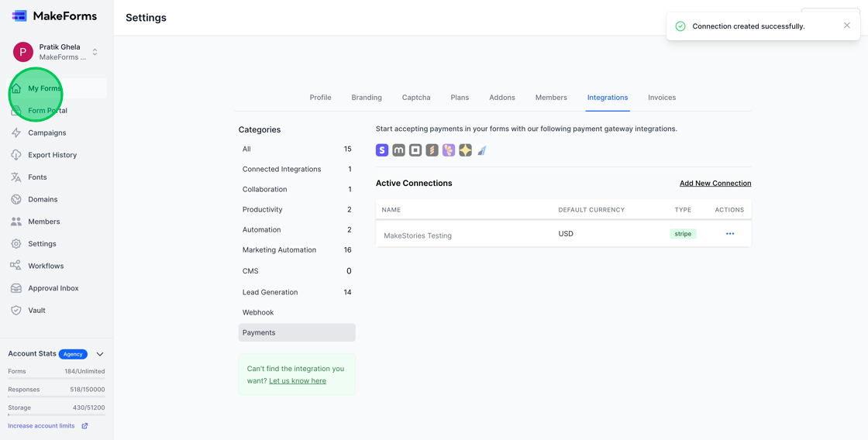
Task: Switch to the Invoices tab
Action: 661,98
